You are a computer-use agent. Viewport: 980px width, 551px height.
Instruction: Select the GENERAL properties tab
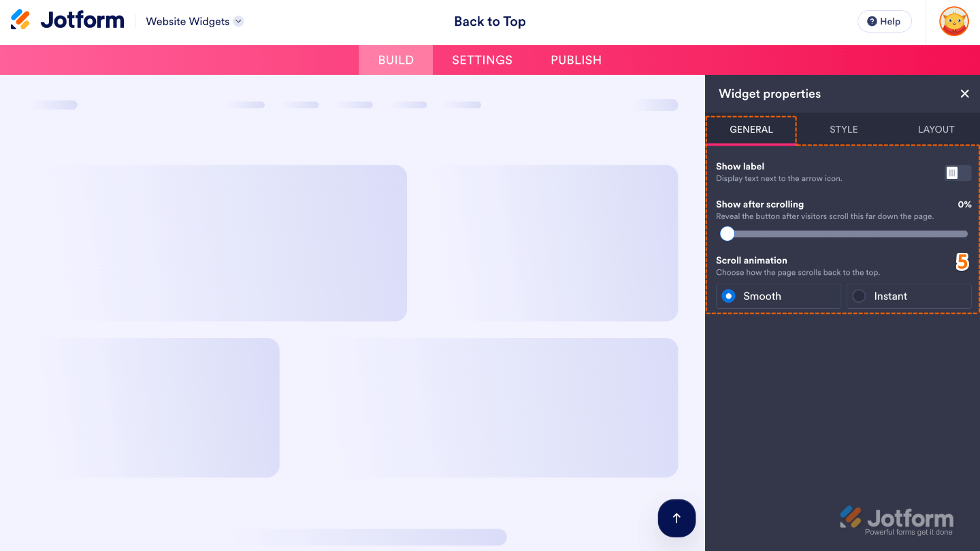tap(751, 129)
